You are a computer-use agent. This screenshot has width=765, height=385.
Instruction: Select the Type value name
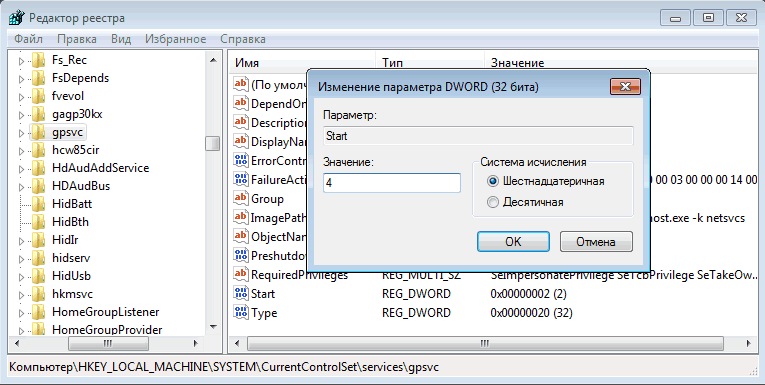pyautogui.click(x=264, y=313)
